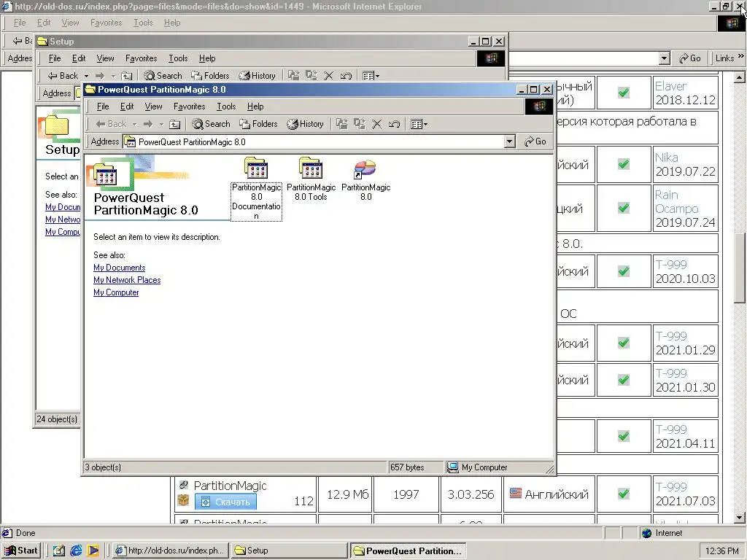Click checkmark in Elaver 2018.12.12 row

[624, 93]
